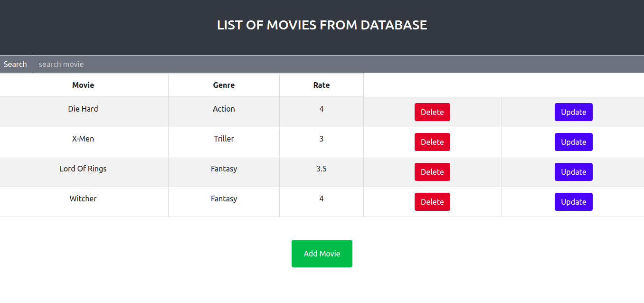The image size is (644, 303).
Task: Delete the X-Men movie
Action: click(432, 142)
